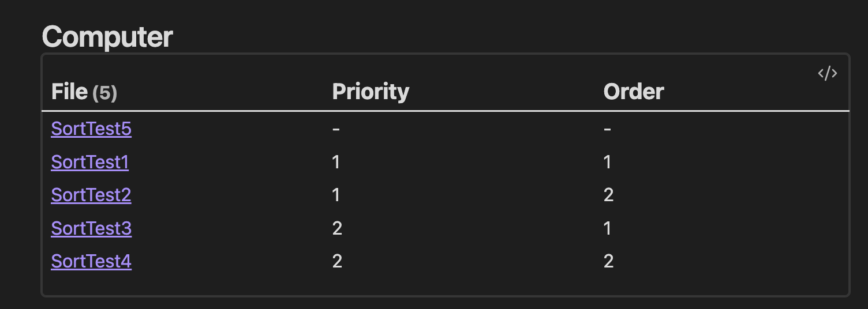Open the SortTest4 note link
Image resolution: width=868 pixels, height=309 pixels.
click(91, 262)
